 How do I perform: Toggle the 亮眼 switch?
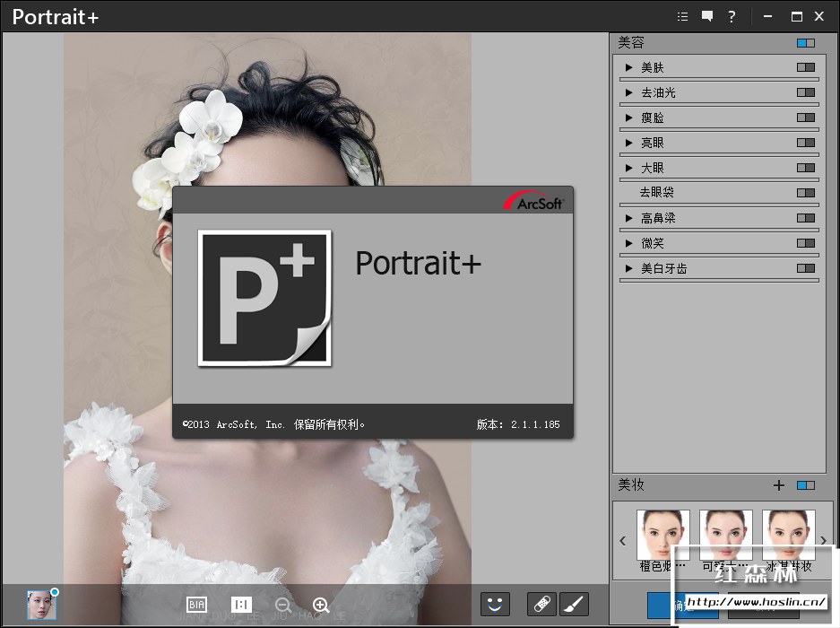806,143
